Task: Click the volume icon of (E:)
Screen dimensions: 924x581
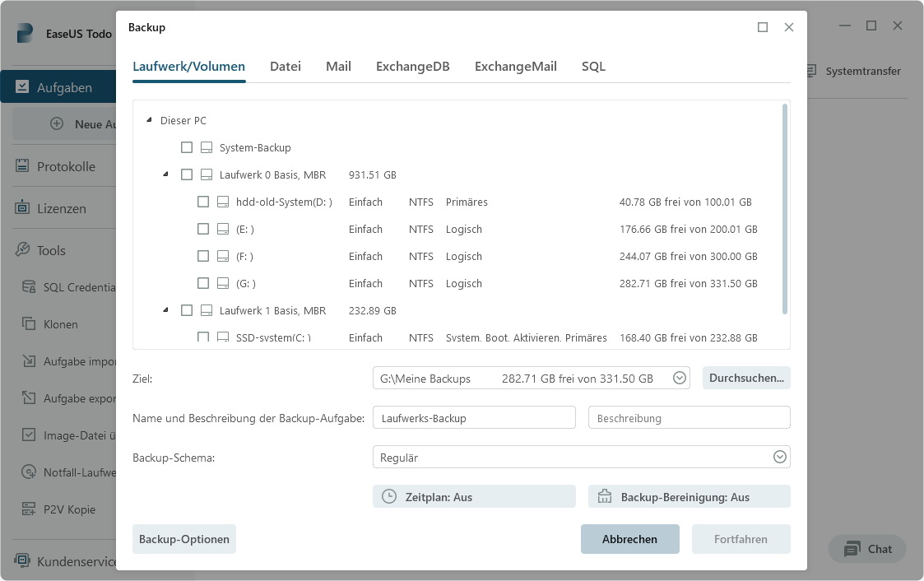Action: coord(223,229)
